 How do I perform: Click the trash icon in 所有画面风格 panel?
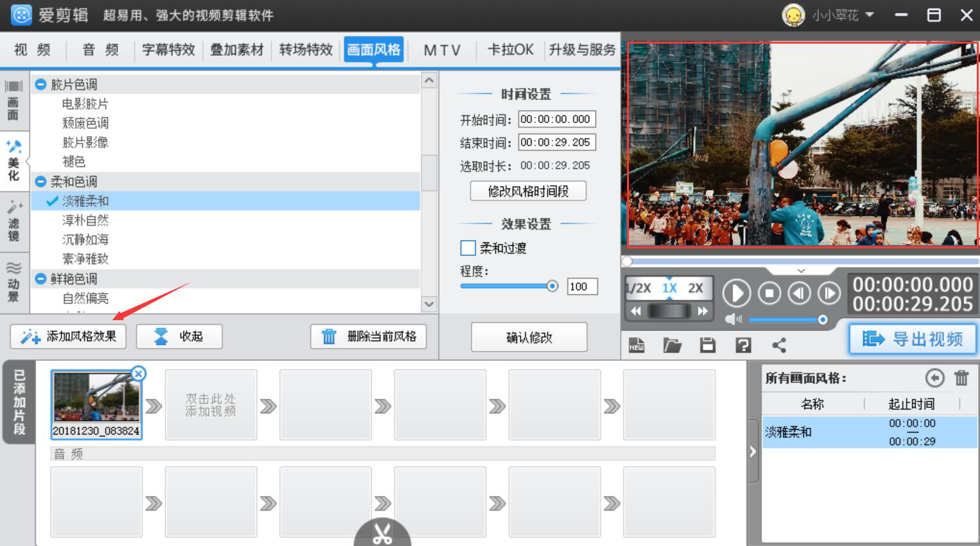961,378
